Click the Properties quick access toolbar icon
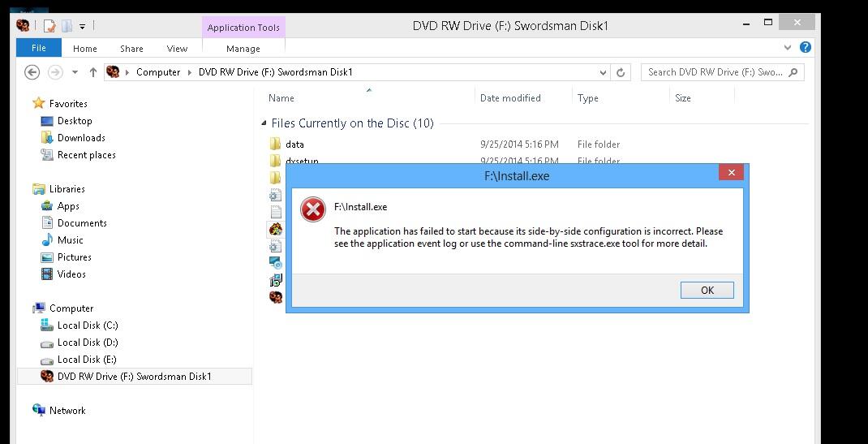The height and width of the screenshot is (444, 868). point(49,25)
